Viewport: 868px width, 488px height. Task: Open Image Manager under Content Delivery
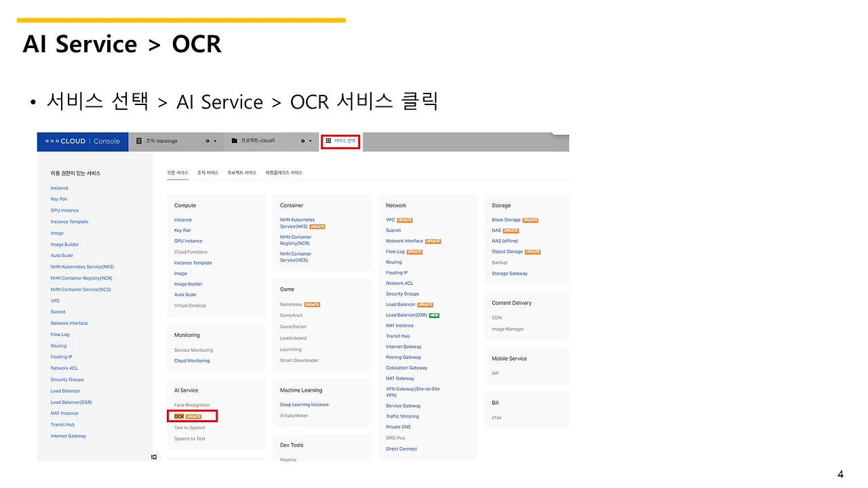tap(508, 329)
